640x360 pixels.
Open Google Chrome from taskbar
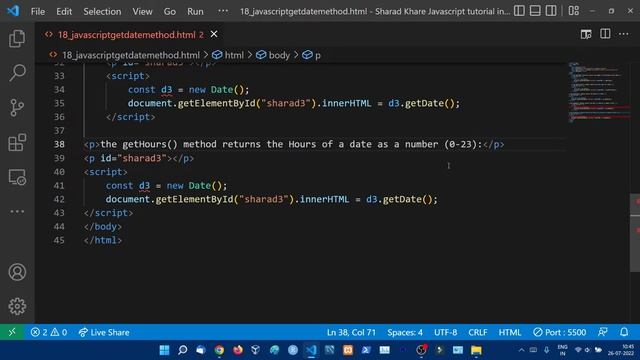click(x=219, y=350)
